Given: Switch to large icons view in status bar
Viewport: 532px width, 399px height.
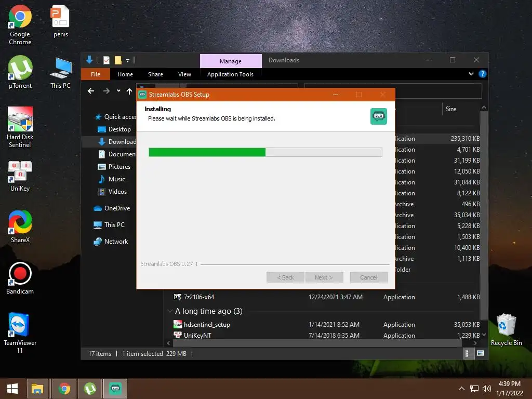Looking at the screenshot, I should [481, 353].
